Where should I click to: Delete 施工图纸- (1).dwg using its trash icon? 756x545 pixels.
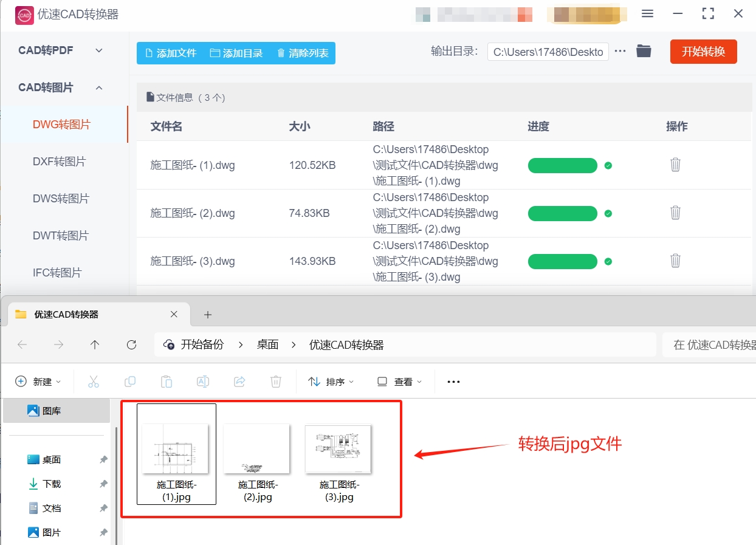point(675,165)
